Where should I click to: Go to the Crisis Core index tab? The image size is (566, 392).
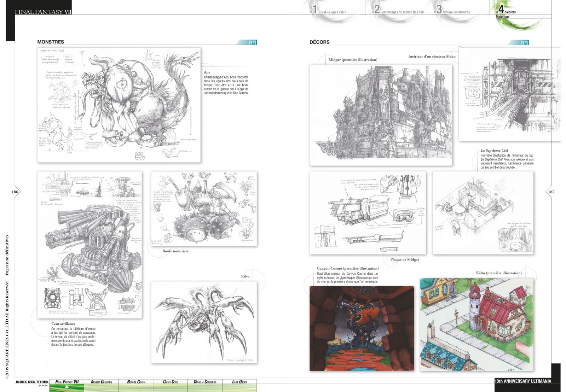coord(171,382)
